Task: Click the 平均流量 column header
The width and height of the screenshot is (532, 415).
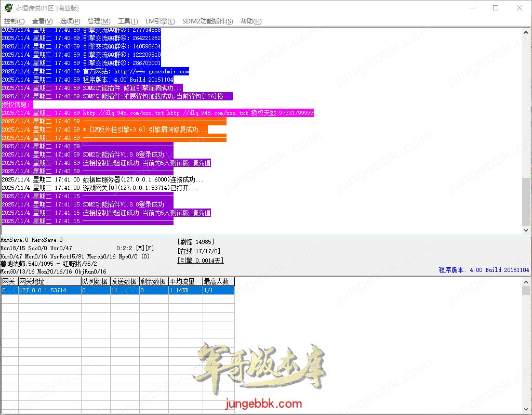Action: (185, 281)
